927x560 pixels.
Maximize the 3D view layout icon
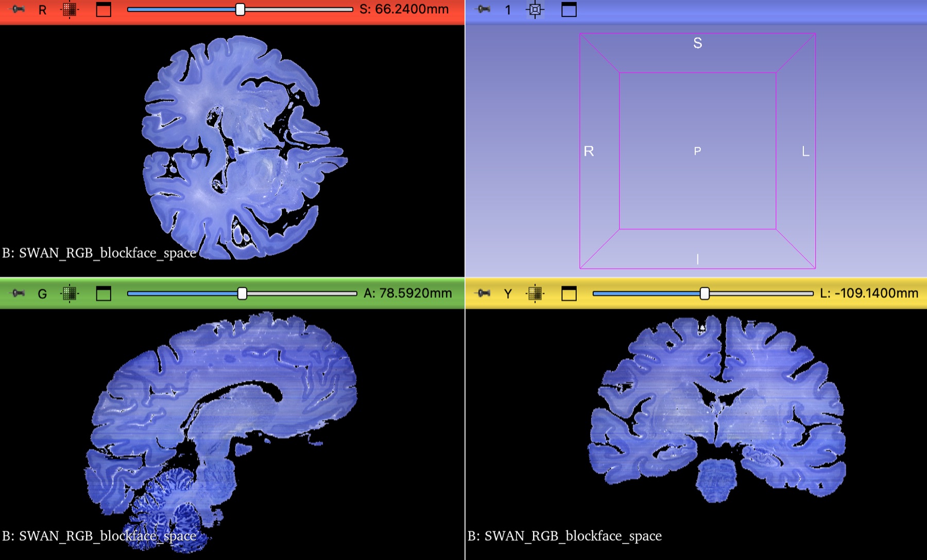(569, 9)
